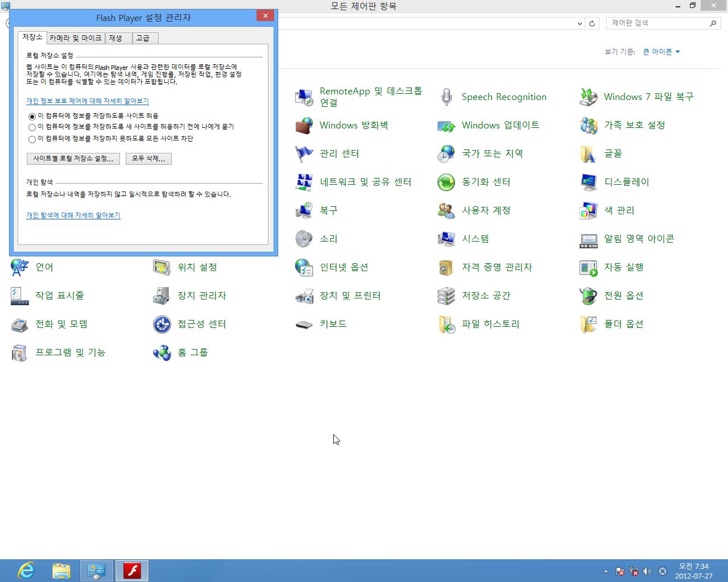Open the 네트워크 및 공유 센터 icon

(304, 182)
